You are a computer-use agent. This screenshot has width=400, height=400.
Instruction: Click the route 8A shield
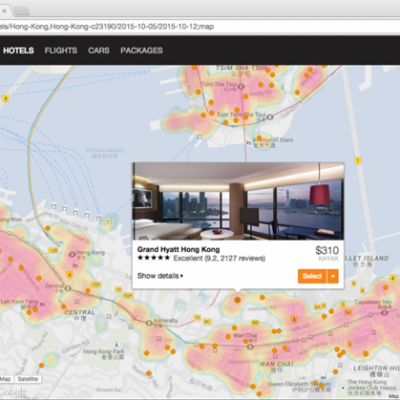tap(317, 307)
